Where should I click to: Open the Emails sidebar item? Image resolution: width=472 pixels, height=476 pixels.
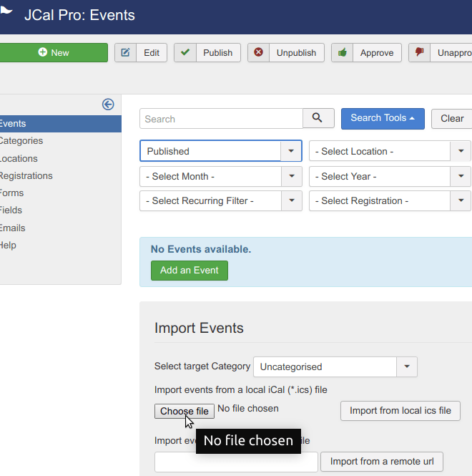tap(12, 228)
